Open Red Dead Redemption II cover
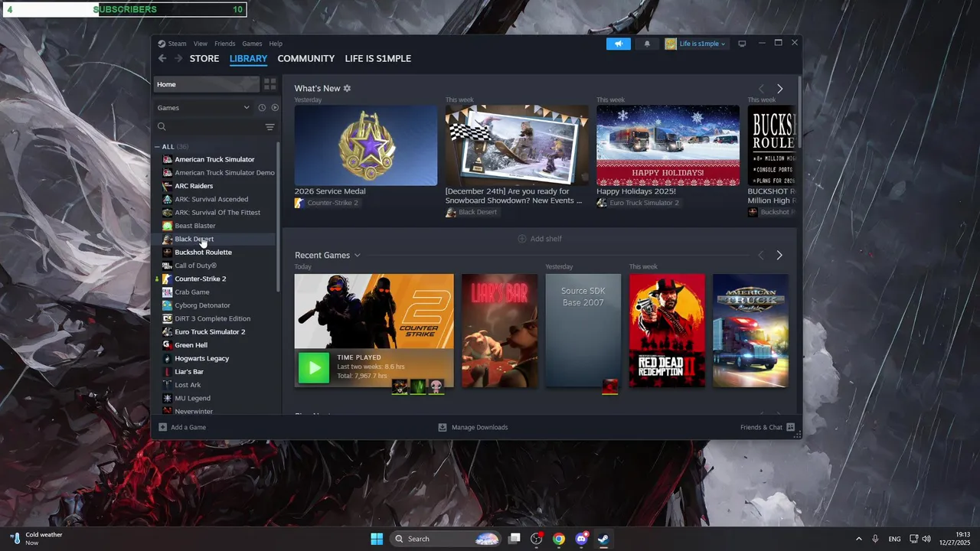The height and width of the screenshot is (551, 980). pyautogui.click(x=667, y=331)
